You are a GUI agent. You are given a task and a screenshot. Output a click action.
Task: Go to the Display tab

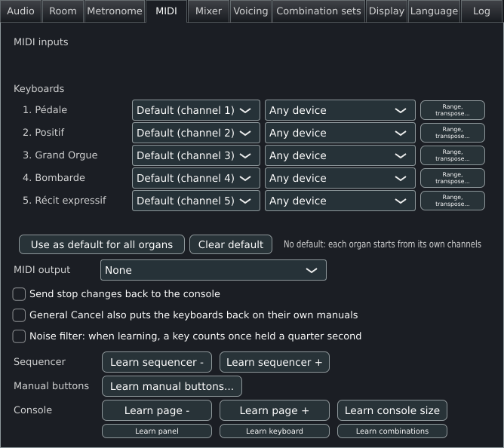click(386, 11)
